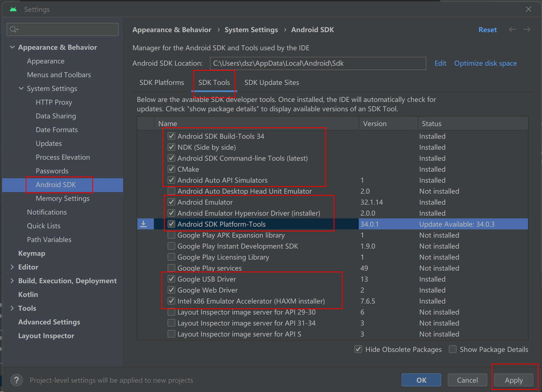This screenshot has height=392, width=542.
Task: Open Keymap settings
Action: (32, 253)
